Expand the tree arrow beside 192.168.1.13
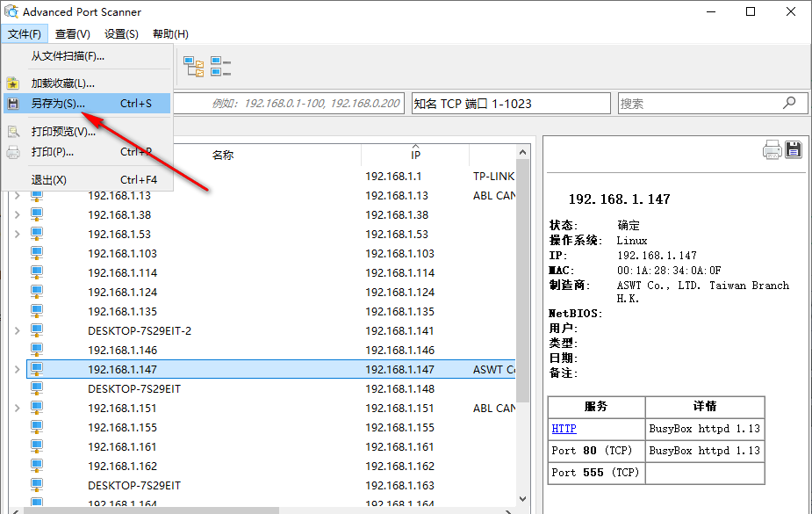The width and height of the screenshot is (812, 514). tap(18, 195)
